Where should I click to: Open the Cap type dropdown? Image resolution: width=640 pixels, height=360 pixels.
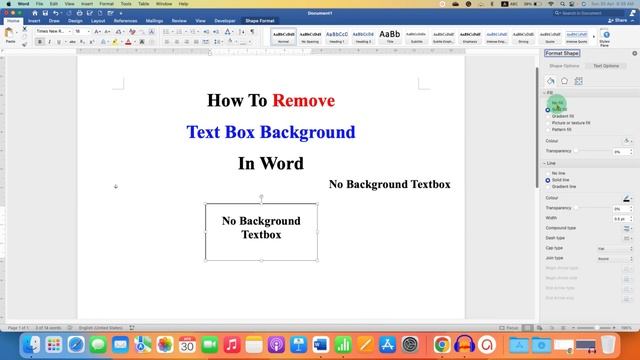point(615,249)
